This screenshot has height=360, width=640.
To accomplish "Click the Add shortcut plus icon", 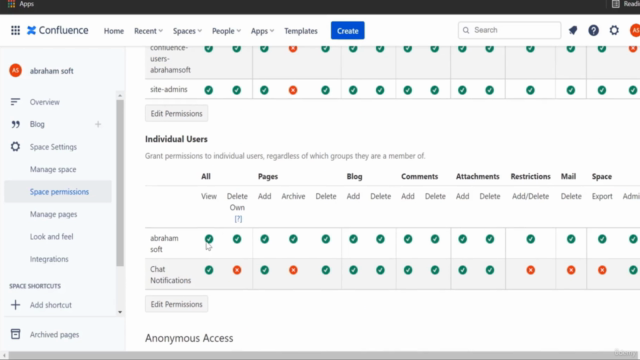I will 15,305.
